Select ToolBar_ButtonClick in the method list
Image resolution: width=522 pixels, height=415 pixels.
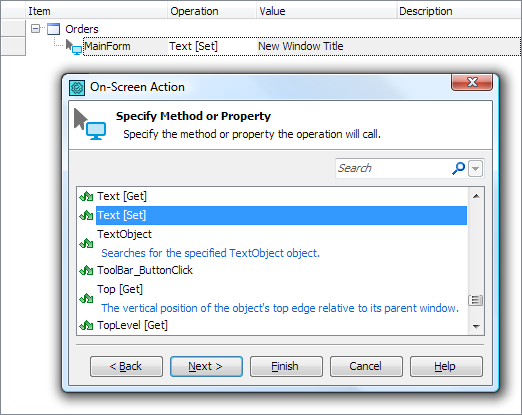click(145, 270)
